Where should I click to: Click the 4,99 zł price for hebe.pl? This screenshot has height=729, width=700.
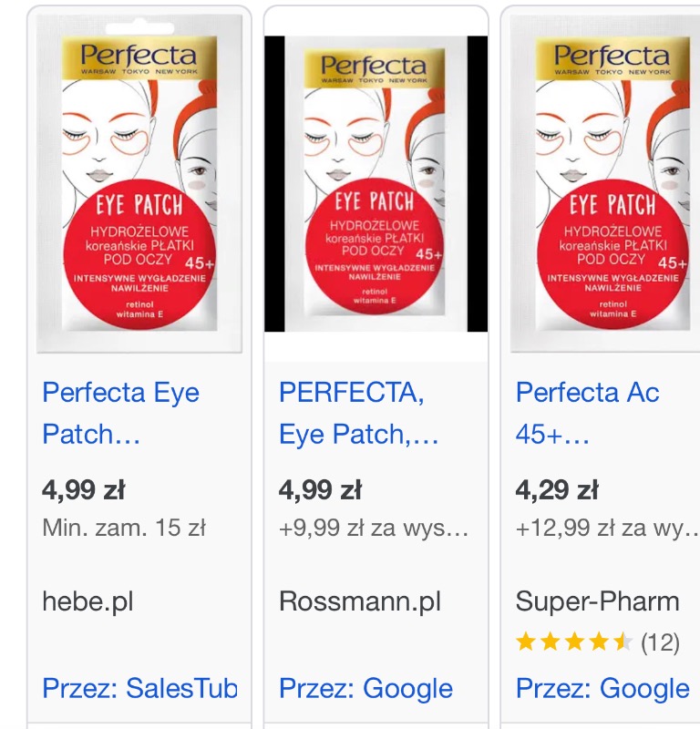83,489
